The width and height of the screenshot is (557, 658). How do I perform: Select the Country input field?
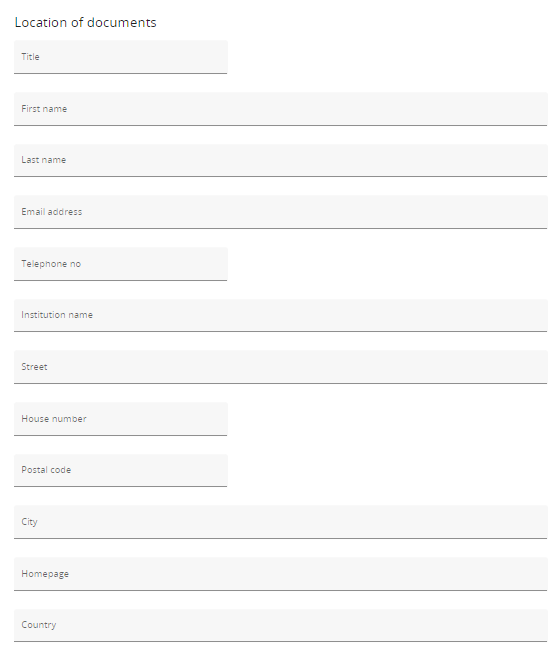[281, 625]
